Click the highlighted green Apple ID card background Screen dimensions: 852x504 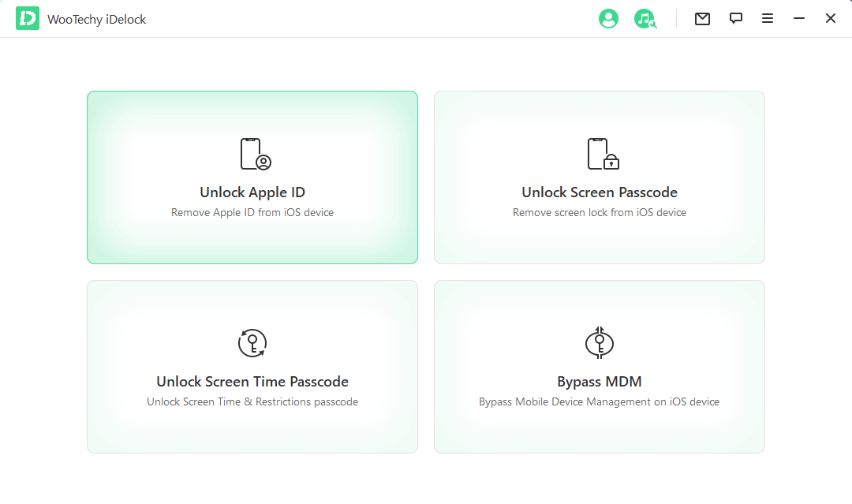click(x=252, y=245)
